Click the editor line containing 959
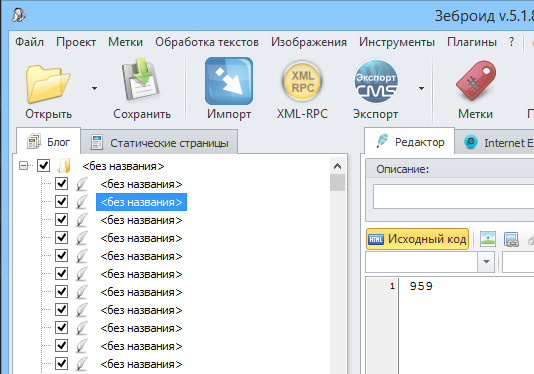The height and width of the screenshot is (374, 534). pos(421,286)
